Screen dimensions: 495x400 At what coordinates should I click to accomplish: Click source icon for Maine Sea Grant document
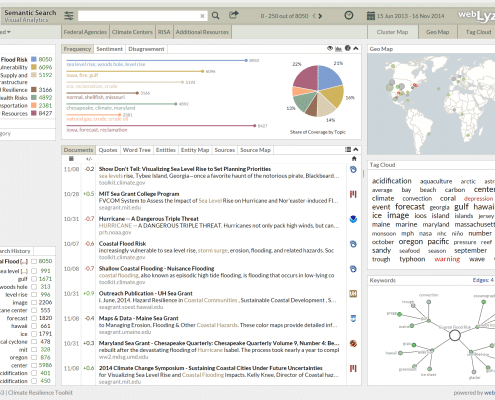tap(353, 319)
